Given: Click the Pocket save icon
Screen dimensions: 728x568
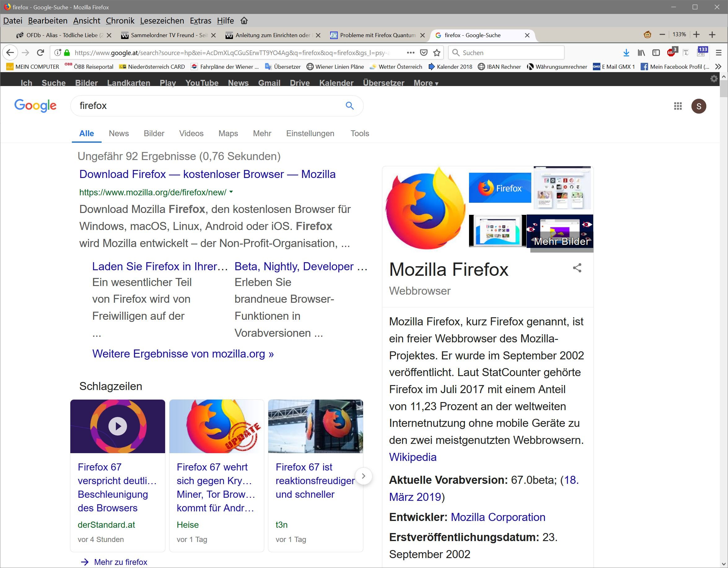Looking at the screenshot, I should click(x=424, y=53).
